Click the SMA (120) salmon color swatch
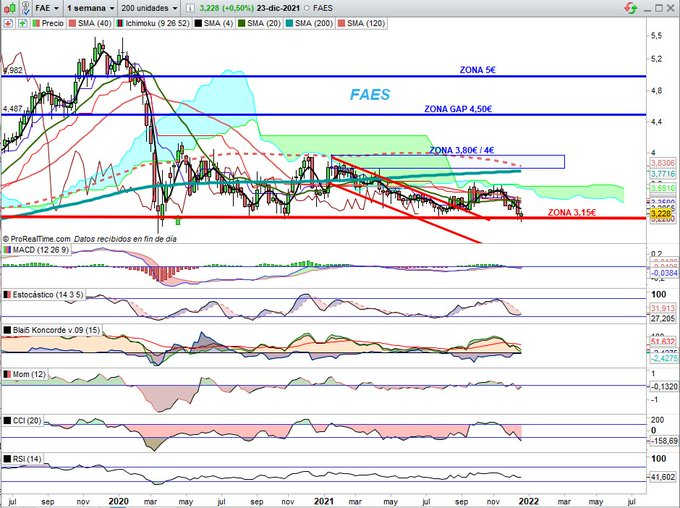Viewport: 680px width, 508px height. point(341,23)
